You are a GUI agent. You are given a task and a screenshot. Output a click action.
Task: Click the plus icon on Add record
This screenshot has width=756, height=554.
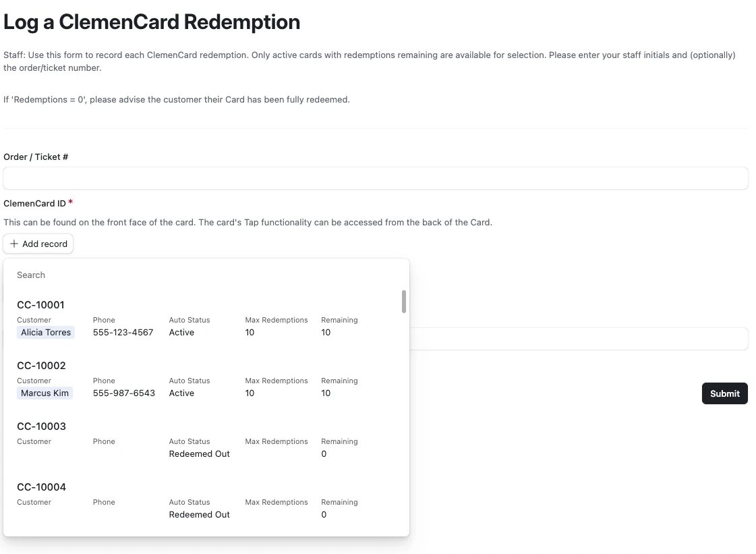[x=14, y=244]
